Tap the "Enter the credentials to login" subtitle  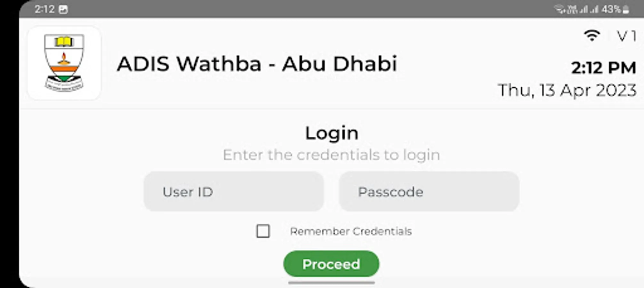(331, 155)
